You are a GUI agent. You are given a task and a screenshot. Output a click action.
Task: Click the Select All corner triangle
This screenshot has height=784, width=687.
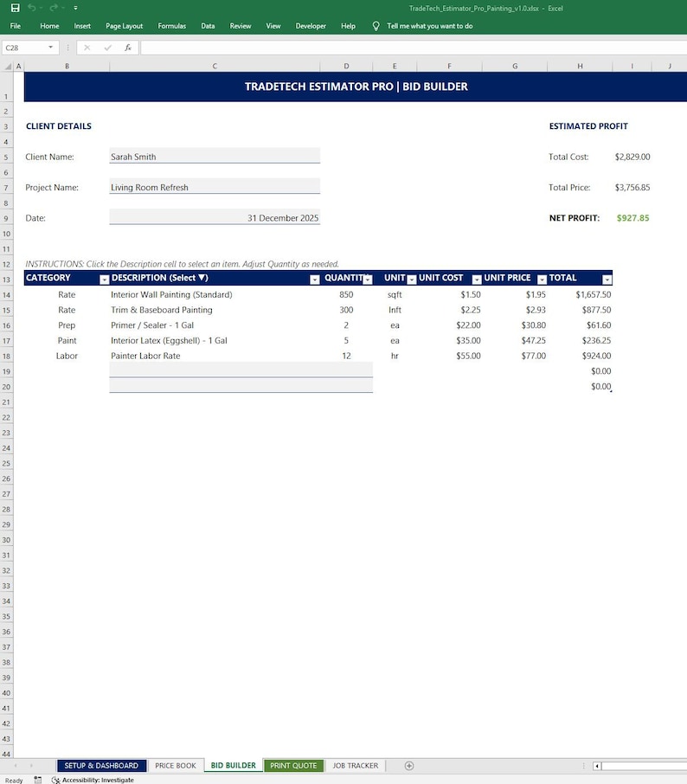8,66
